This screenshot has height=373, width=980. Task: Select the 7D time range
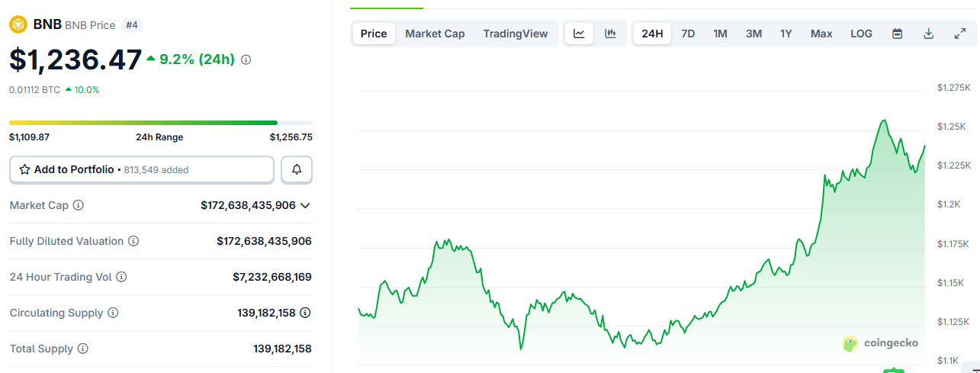pyautogui.click(x=688, y=34)
